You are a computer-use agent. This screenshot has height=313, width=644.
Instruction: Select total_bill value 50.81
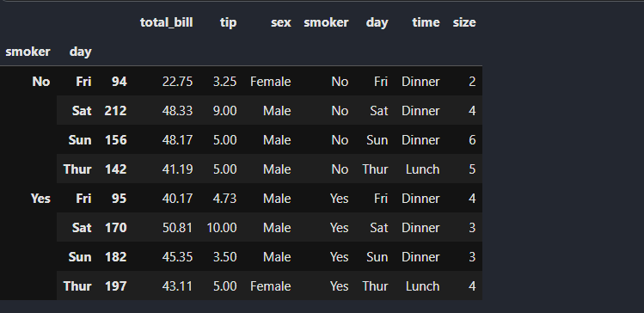[177, 228]
